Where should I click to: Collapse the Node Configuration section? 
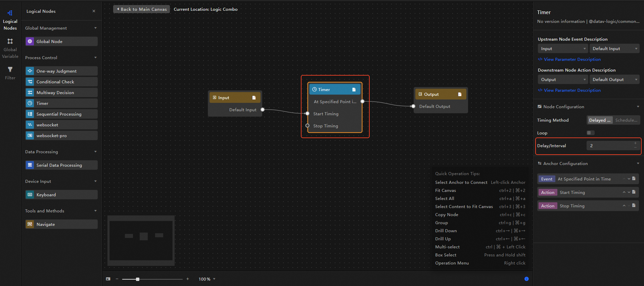638,107
